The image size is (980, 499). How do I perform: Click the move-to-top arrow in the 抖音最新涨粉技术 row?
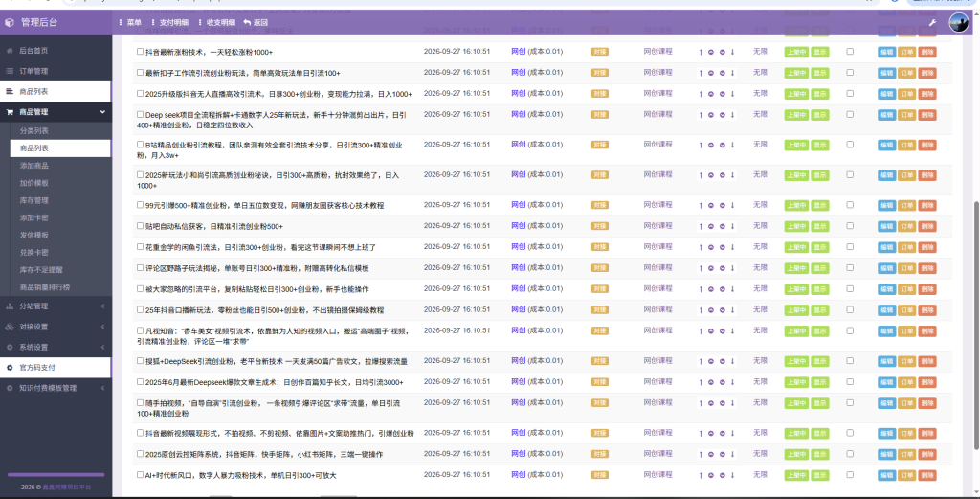(x=701, y=52)
